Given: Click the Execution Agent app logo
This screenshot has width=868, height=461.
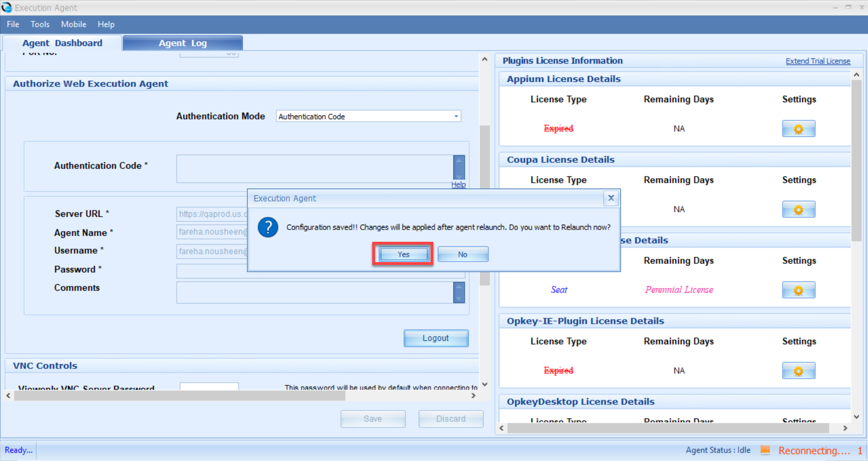Looking at the screenshot, I should [x=7, y=7].
